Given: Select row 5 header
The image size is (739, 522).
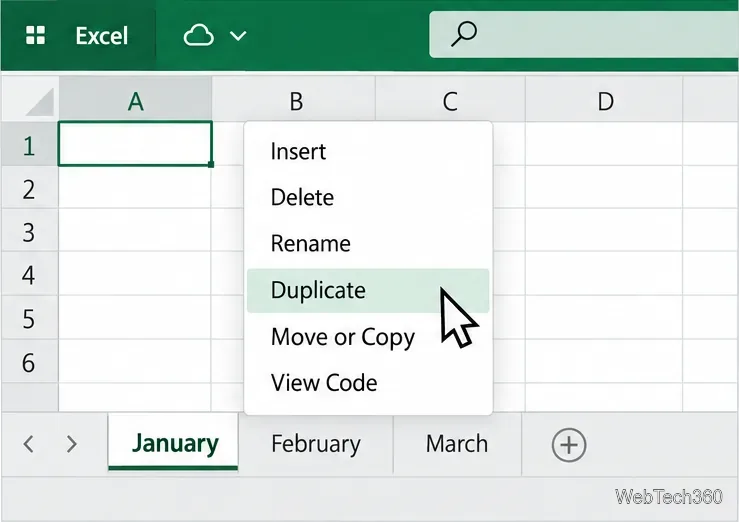Looking at the screenshot, I should 29,318.
